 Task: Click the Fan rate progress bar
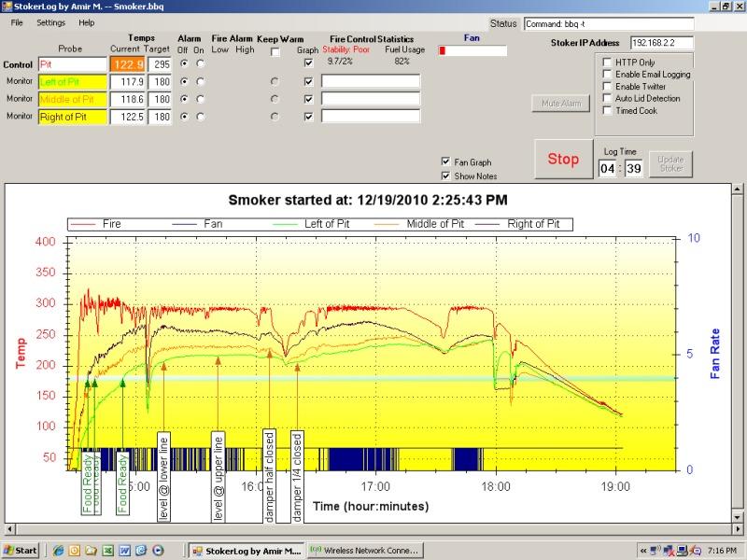click(x=472, y=50)
